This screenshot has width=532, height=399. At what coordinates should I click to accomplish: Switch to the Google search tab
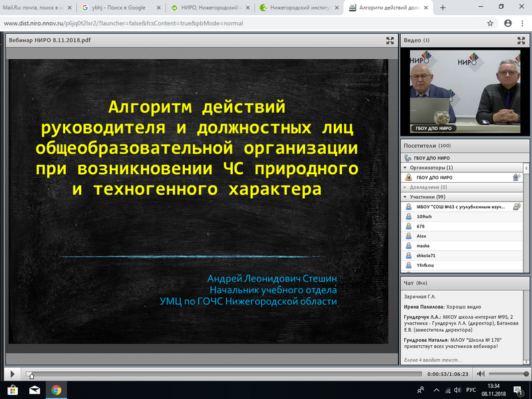[x=113, y=8]
